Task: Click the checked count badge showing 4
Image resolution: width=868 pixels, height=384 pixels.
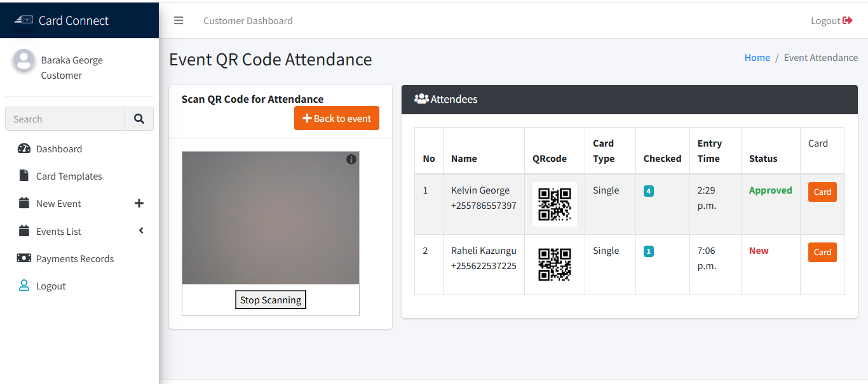Action: pos(648,191)
